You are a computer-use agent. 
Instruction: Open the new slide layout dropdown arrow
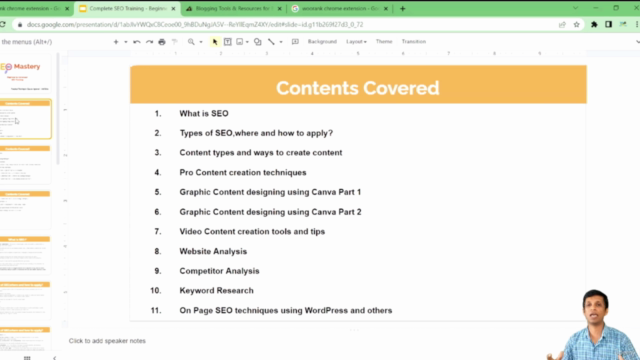(125, 42)
